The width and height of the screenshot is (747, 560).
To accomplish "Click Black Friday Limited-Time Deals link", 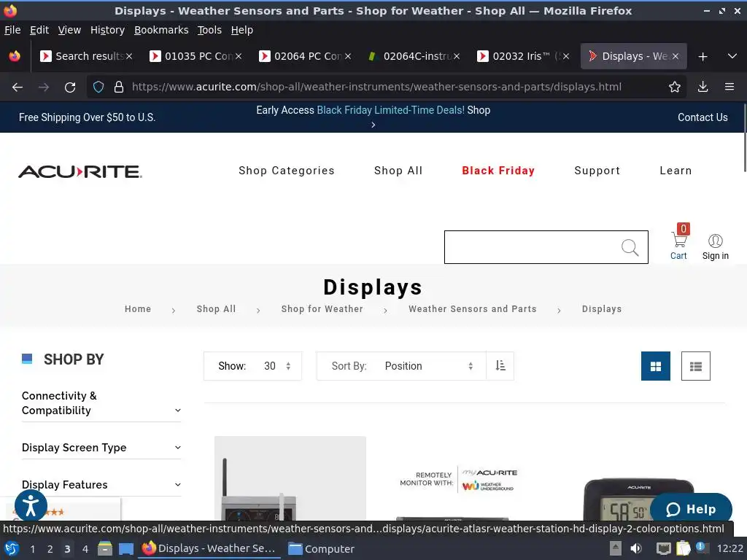I will (391, 110).
